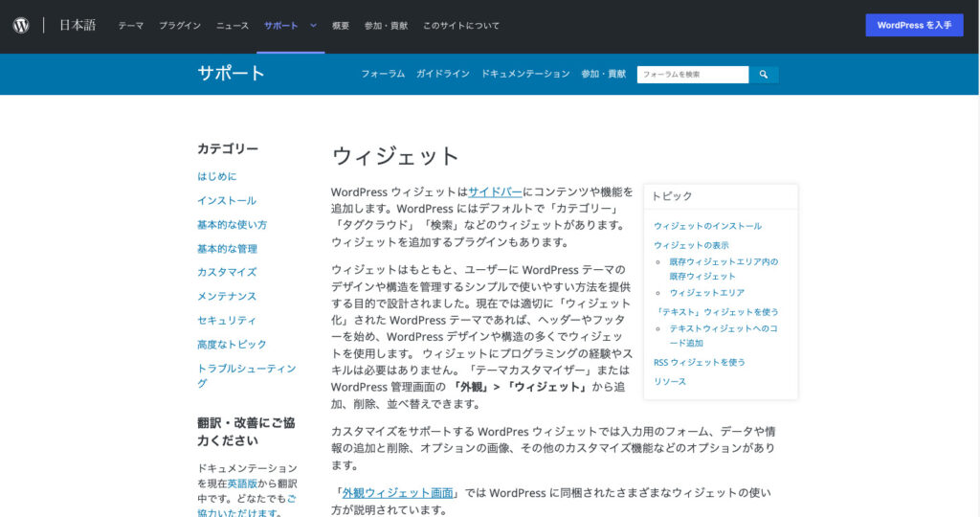
Task: Click the WordPress logo icon
Action: 21,25
